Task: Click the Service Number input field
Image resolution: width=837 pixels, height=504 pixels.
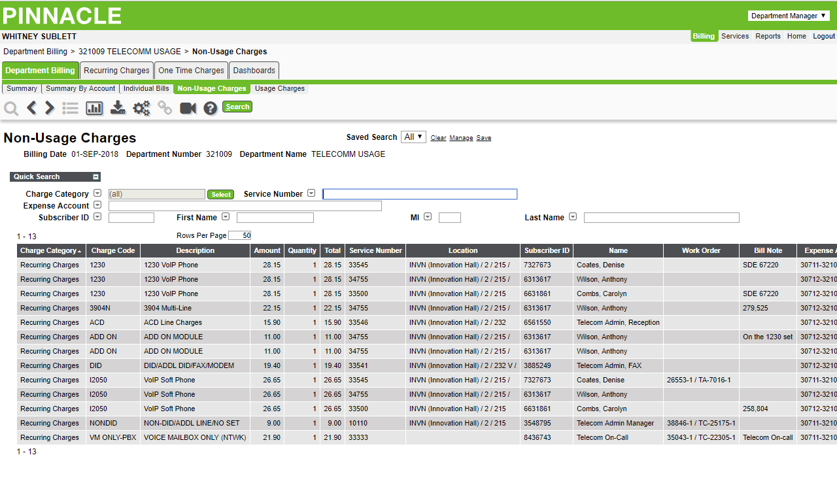Action: coord(420,194)
